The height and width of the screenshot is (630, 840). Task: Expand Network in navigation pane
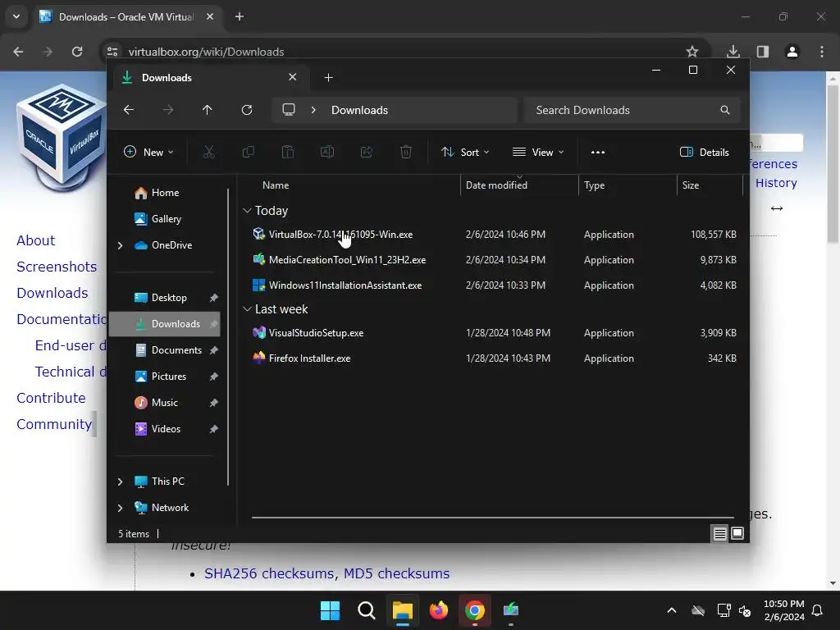coord(120,508)
